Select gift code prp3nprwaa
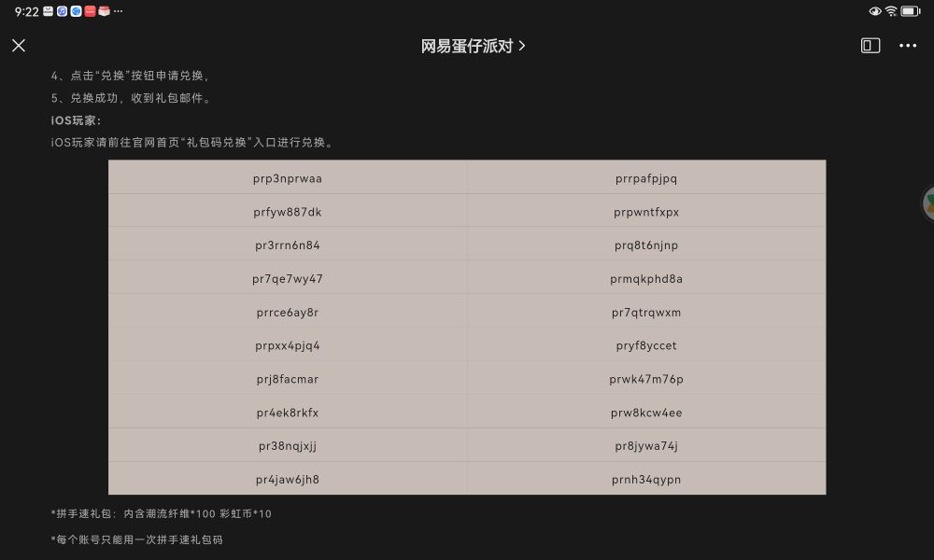 288,178
